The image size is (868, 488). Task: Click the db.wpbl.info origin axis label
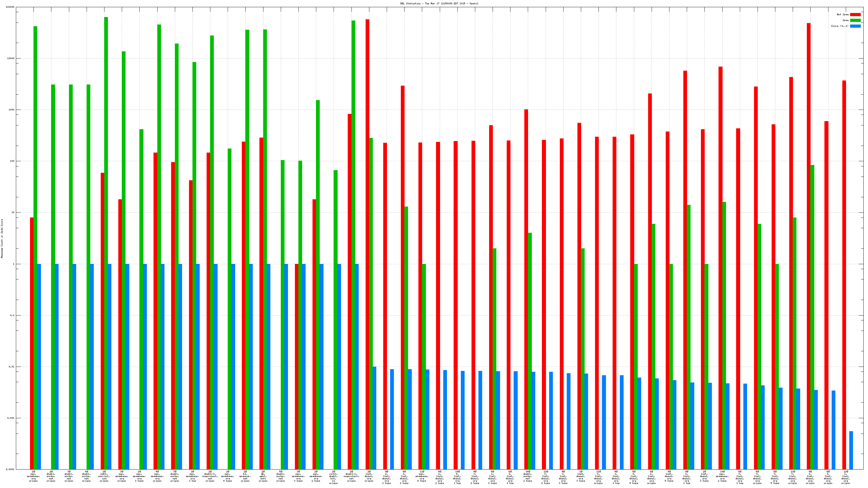pyautogui.click(x=263, y=476)
